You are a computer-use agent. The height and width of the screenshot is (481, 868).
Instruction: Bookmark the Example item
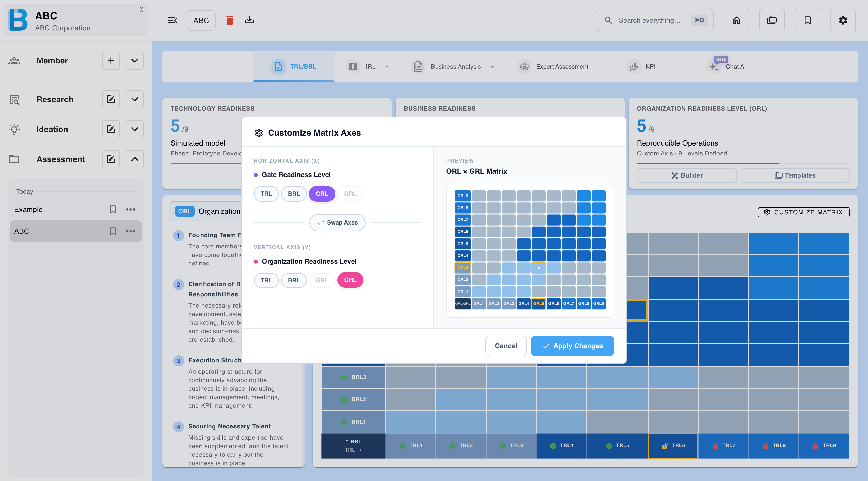point(113,209)
